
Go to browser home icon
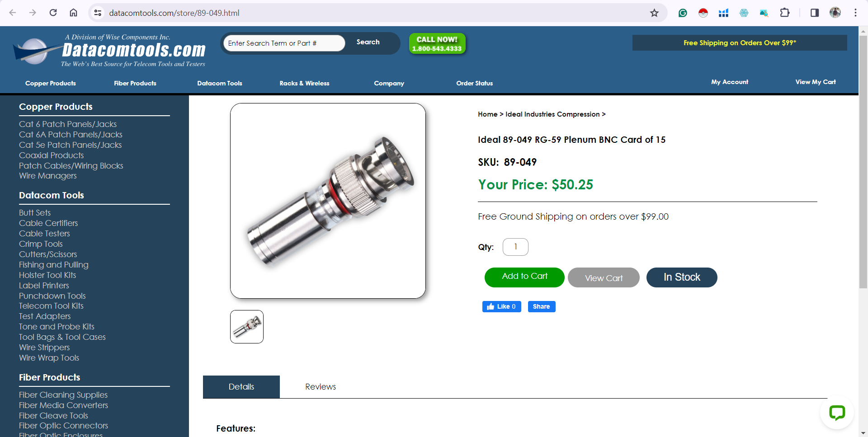coord(73,13)
